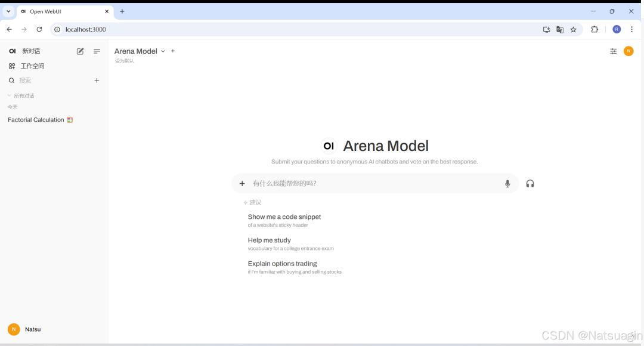The height and width of the screenshot is (346, 644).
Task: Add new folder via plus beside search
Action: [x=97, y=81]
